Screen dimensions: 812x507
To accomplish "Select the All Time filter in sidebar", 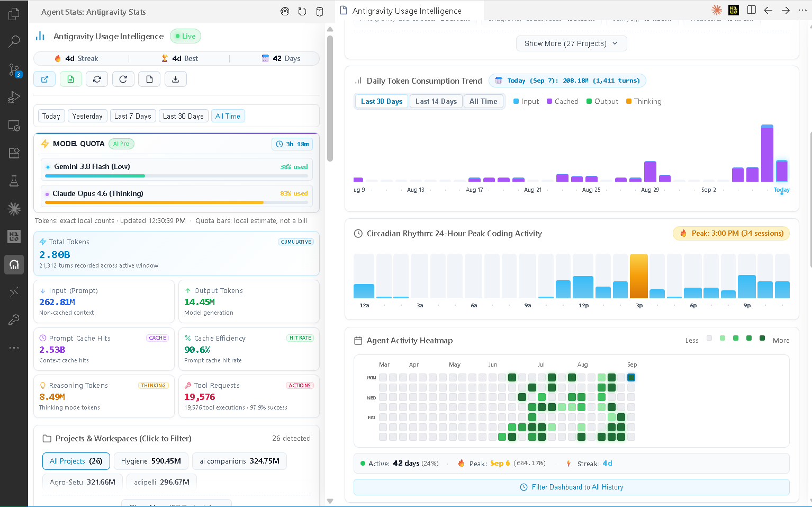I will click(x=228, y=116).
